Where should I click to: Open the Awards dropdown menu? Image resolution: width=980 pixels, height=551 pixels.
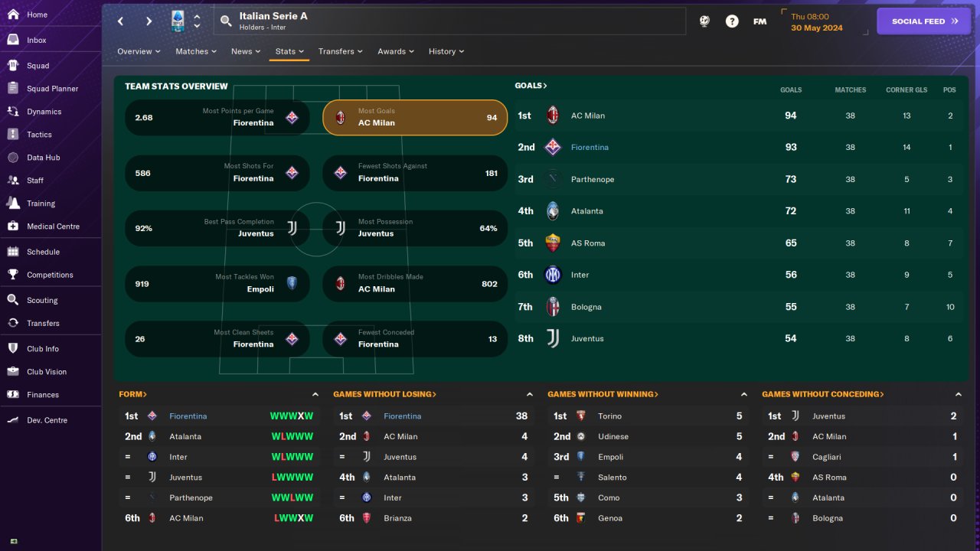tap(396, 51)
